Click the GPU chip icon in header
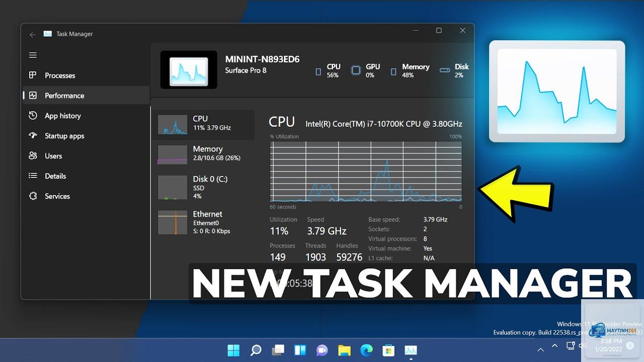The image size is (644, 362). (356, 71)
